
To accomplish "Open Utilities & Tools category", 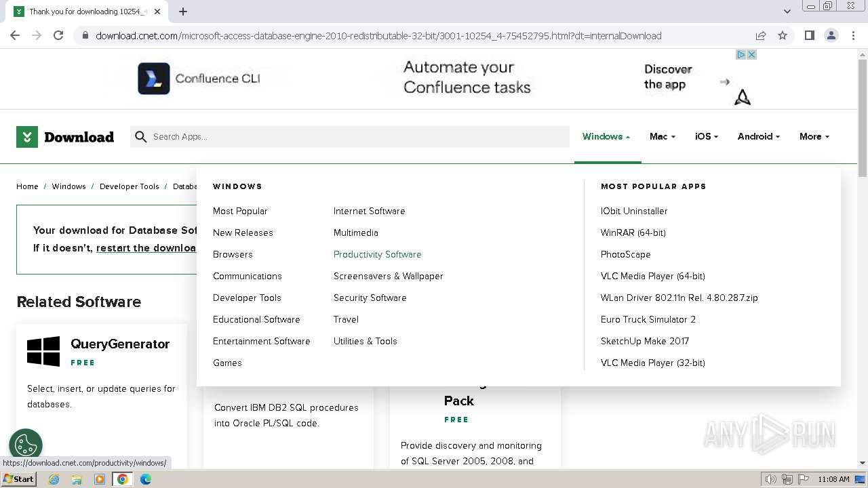I will click(366, 342).
